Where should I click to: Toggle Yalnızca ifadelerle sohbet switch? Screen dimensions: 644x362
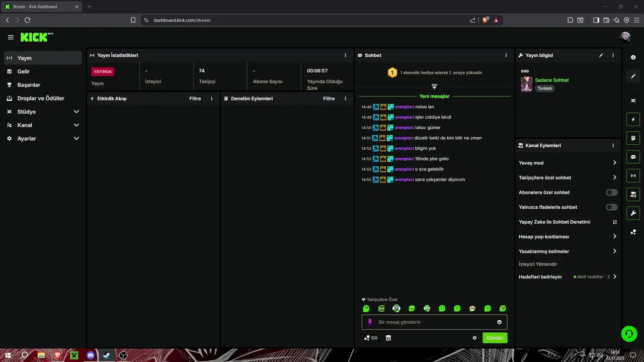(x=612, y=207)
